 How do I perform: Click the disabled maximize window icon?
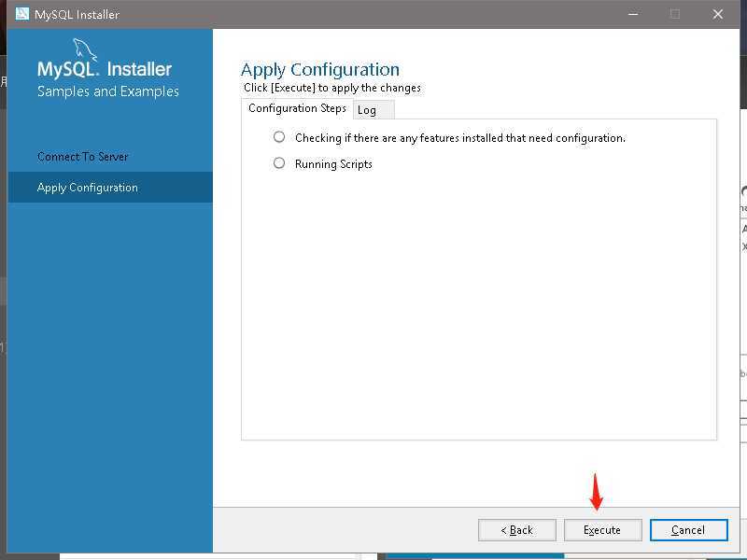[675, 14]
